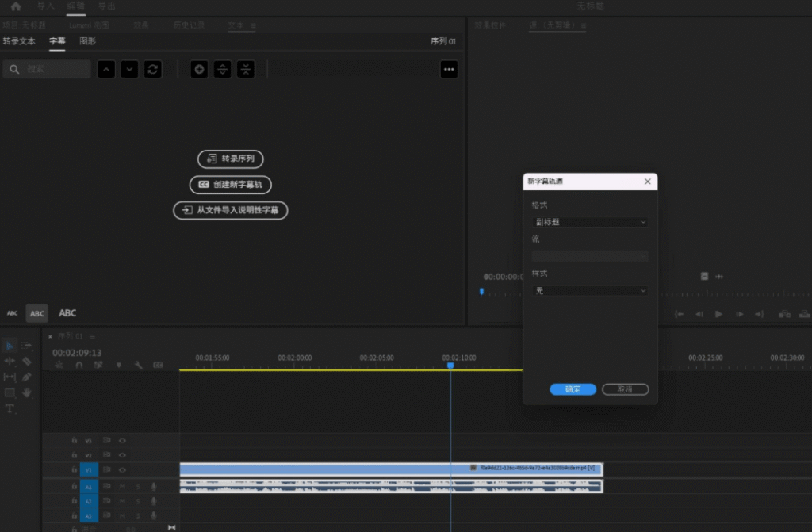812x532 pixels.
Task: Switch to 导出 workspace tab
Action: click(107, 6)
